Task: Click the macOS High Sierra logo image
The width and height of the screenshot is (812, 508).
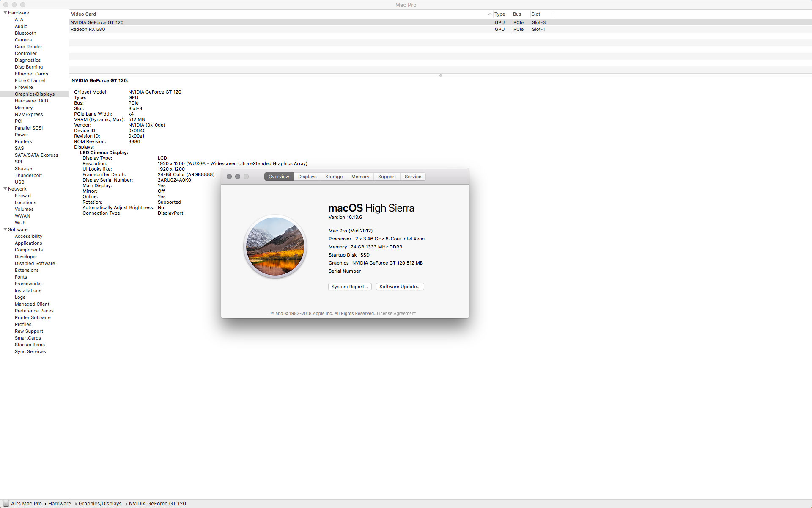Action: pyautogui.click(x=275, y=246)
